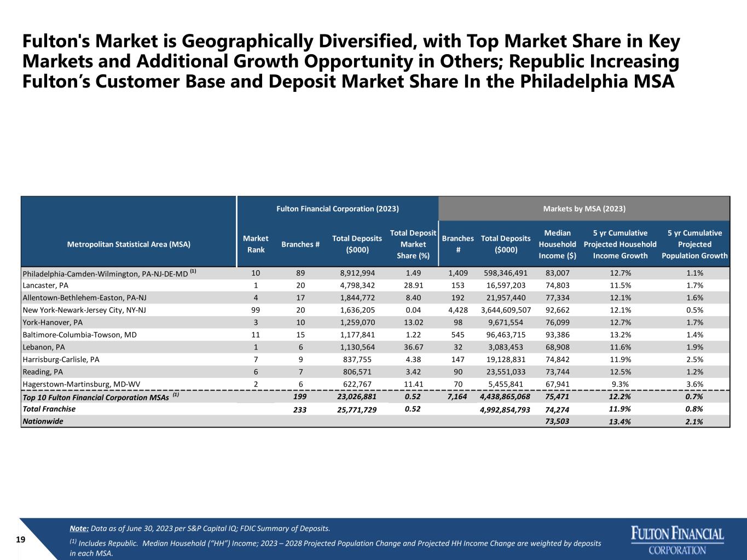Screen dimensions: 747x560
Task: Select the York-Hanover market share 13.02
Action: pos(413,322)
